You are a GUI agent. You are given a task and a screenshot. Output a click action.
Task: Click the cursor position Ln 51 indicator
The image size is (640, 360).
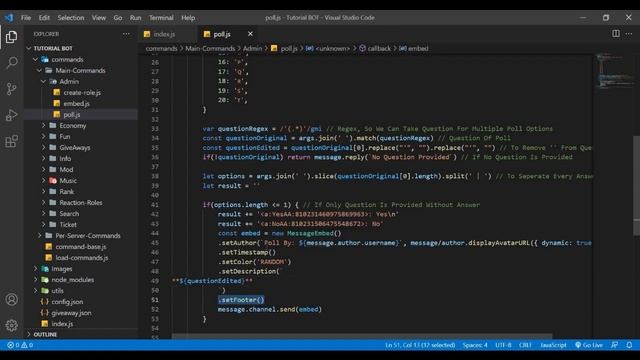pyautogui.click(x=420, y=345)
